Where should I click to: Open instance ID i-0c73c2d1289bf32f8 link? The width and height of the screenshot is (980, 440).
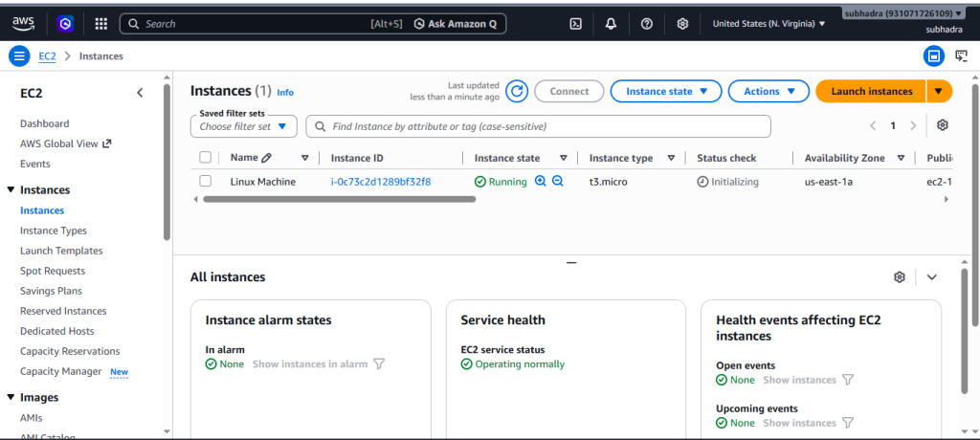click(381, 182)
